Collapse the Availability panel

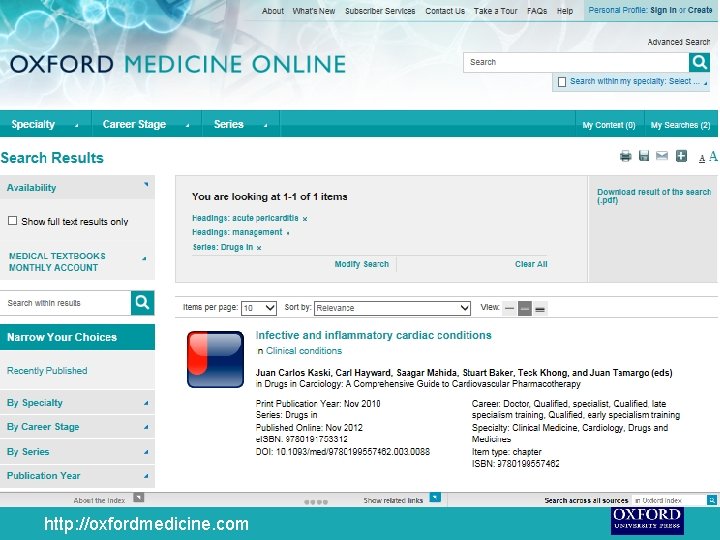tap(146, 185)
